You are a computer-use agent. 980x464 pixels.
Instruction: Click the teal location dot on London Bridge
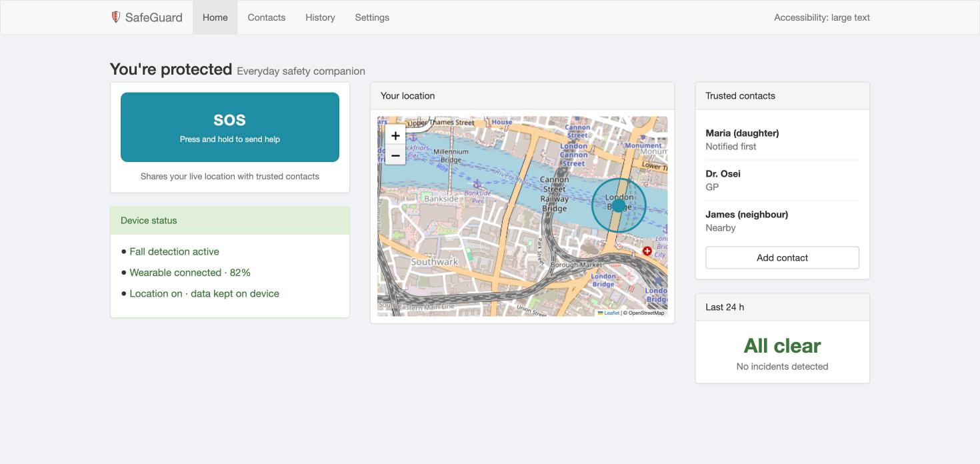(619, 206)
